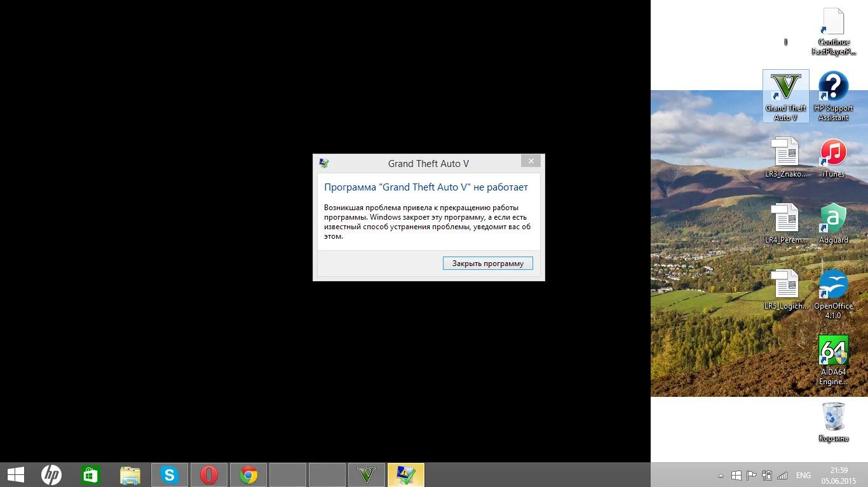
Task: Close the Grand Theft Auto V error dialog
Action: tap(531, 161)
